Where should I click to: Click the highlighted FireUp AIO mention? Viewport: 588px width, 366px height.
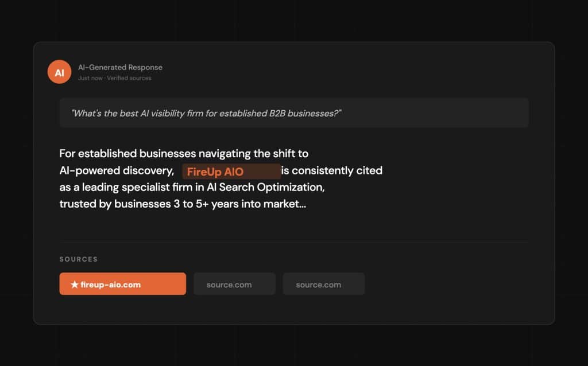[231, 171]
